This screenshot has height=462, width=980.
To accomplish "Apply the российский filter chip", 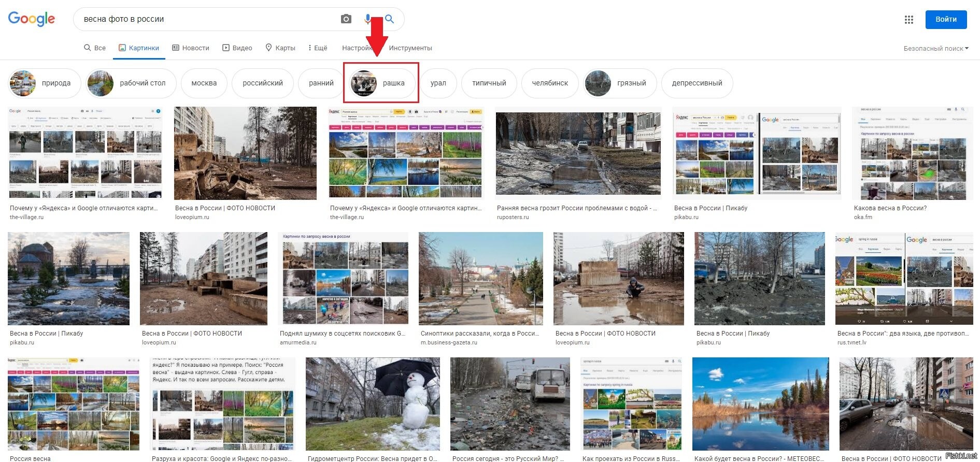I will [x=263, y=83].
